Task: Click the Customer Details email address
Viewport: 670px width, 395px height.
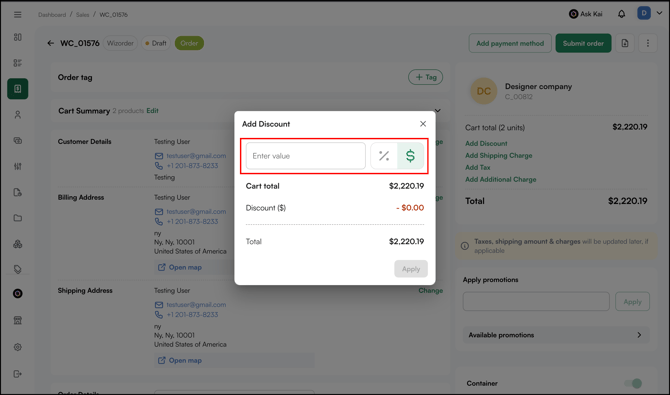Action: click(196, 156)
